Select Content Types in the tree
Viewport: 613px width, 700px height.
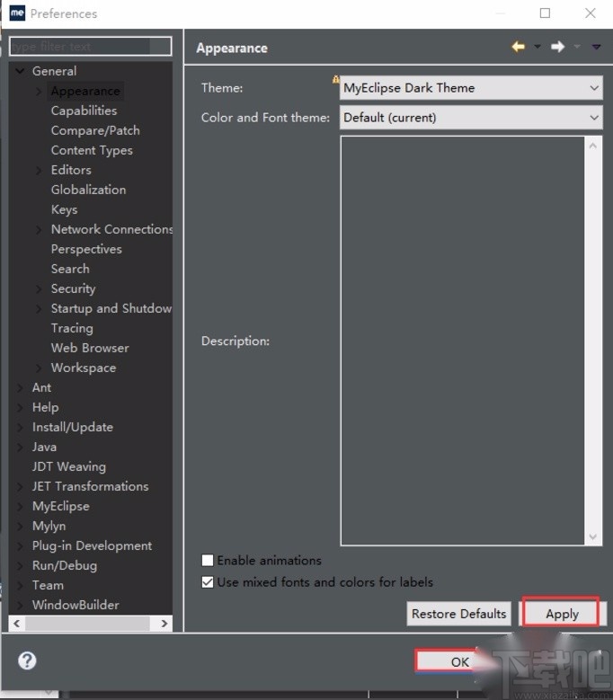click(92, 150)
